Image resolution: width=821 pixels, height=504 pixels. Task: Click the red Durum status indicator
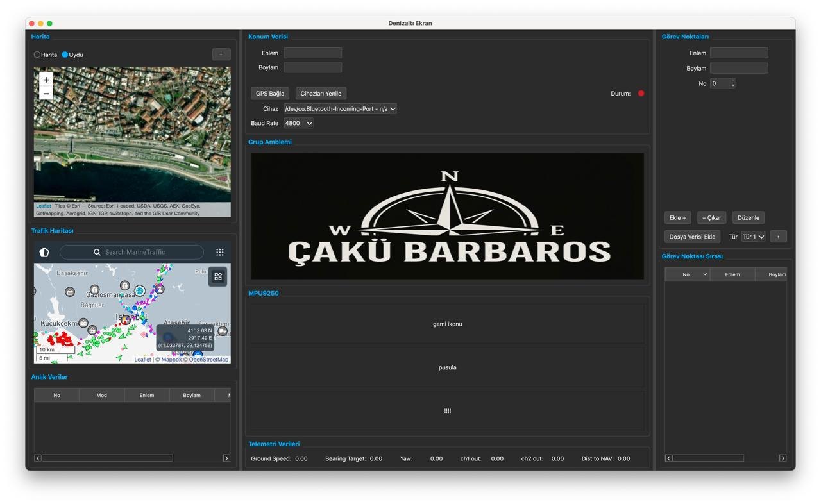641,94
